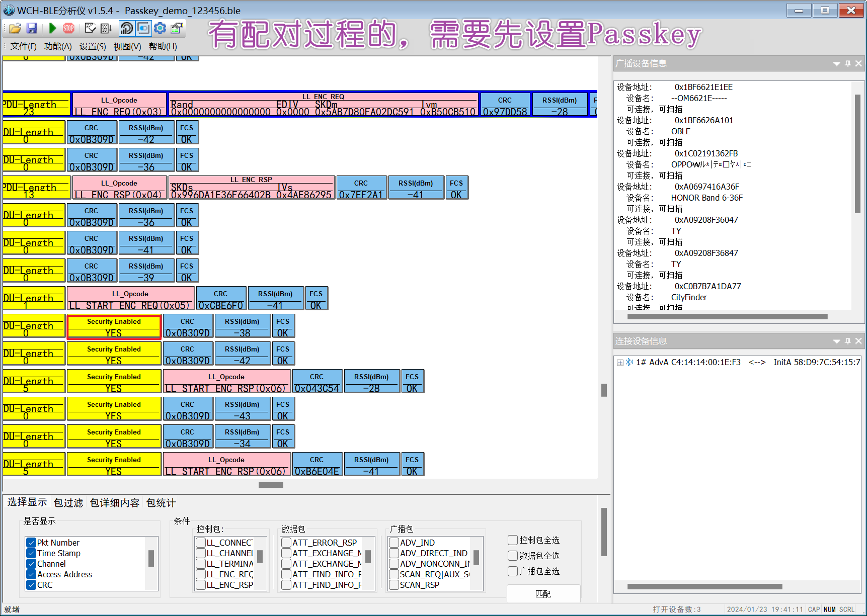Check the LL_ENC_REQ control packet checkbox
Screen dimensions: 867x616
pos(201,574)
